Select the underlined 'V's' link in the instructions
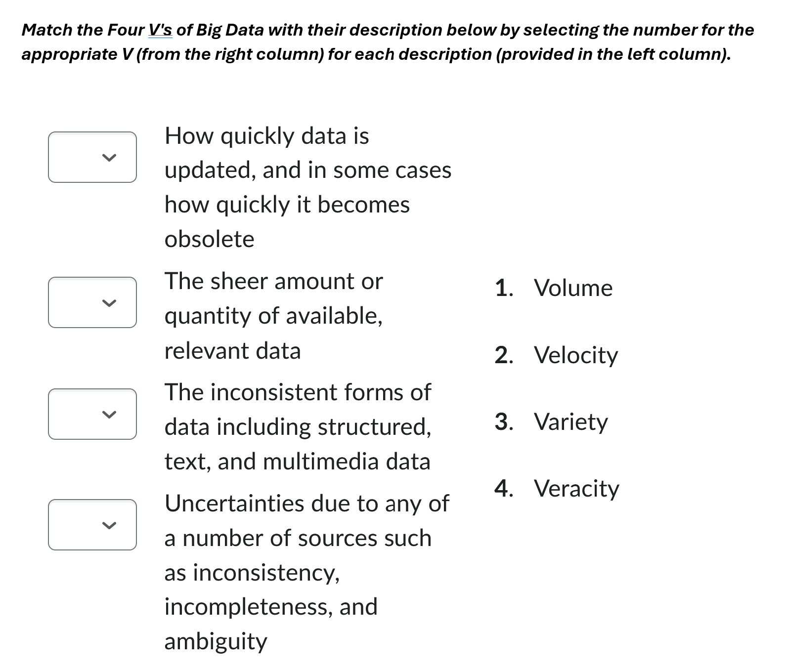786x672 pixels. coord(160,30)
